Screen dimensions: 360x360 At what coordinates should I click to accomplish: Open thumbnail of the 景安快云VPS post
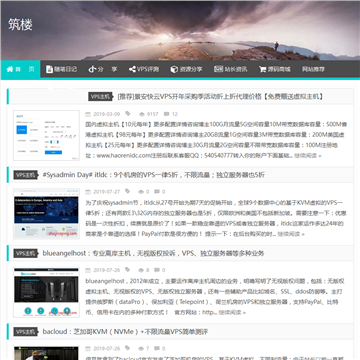point(46,135)
